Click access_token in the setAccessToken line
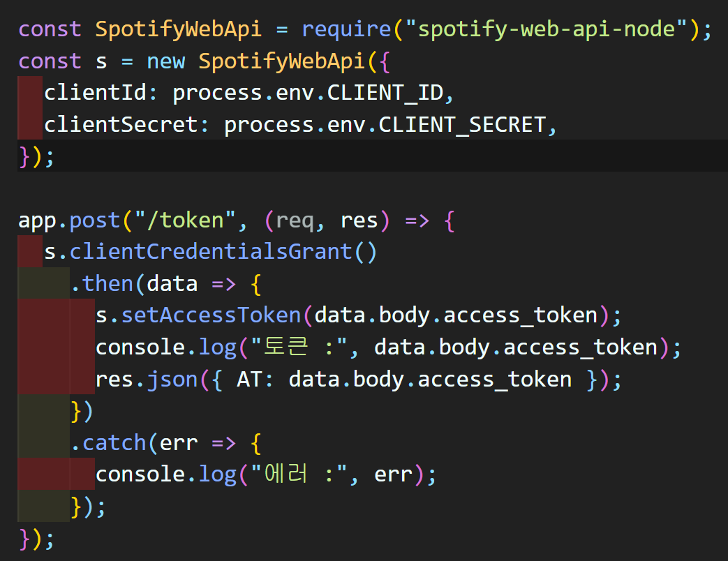 [x=521, y=315]
